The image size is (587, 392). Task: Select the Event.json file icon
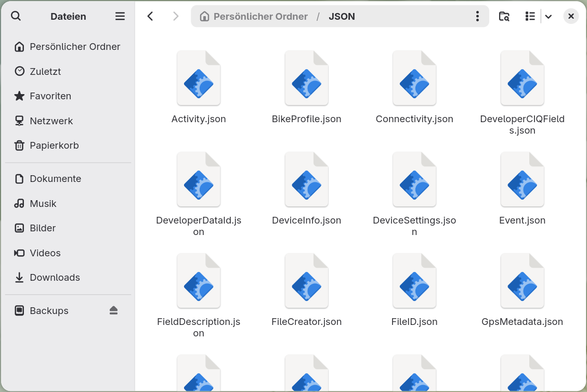(x=522, y=179)
